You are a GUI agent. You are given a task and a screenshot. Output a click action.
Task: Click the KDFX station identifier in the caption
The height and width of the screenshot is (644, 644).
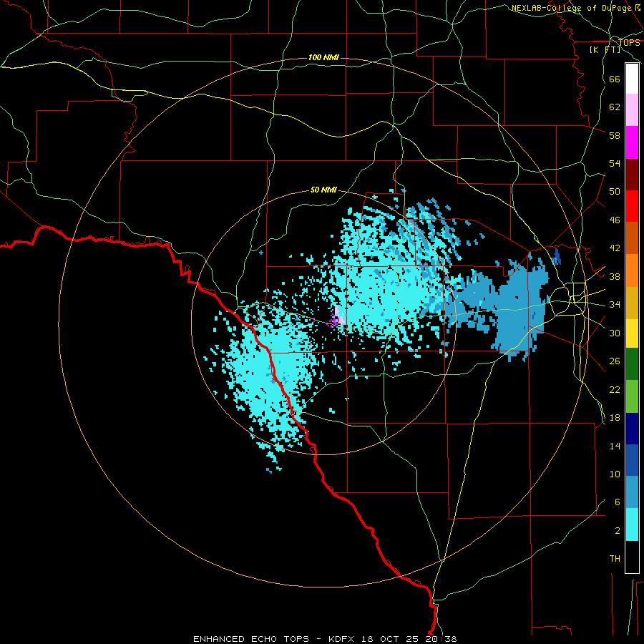click(x=343, y=639)
